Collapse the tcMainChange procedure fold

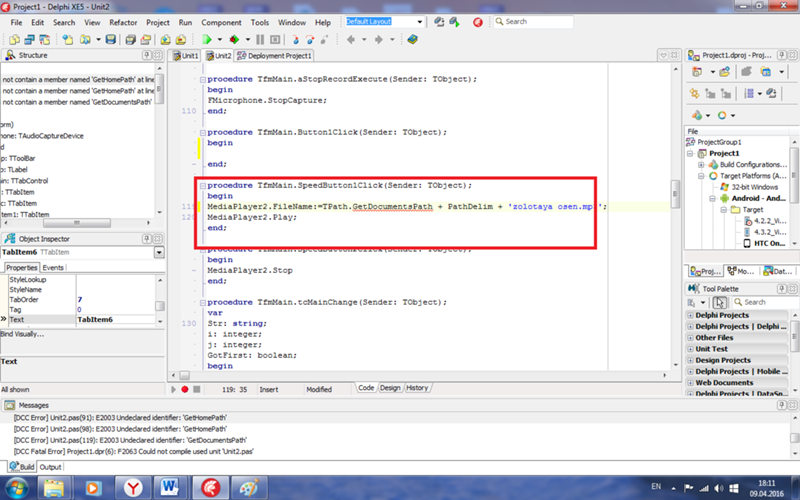[203, 303]
